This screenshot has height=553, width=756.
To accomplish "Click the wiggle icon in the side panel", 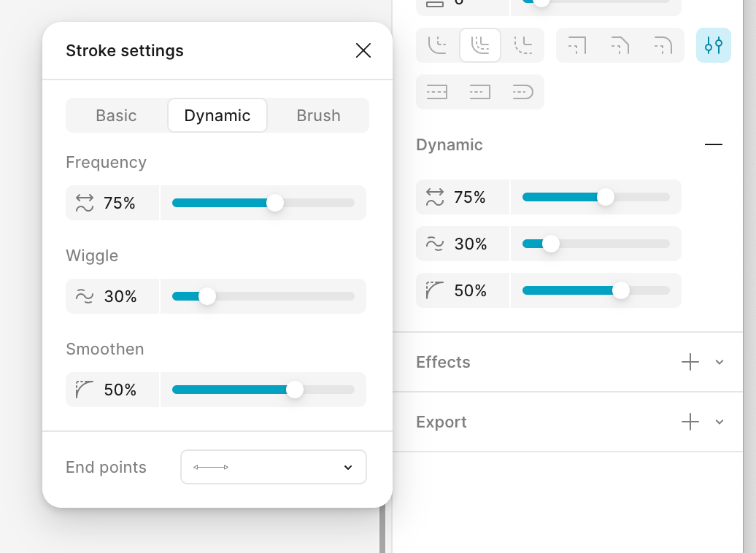I will click(435, 244).
